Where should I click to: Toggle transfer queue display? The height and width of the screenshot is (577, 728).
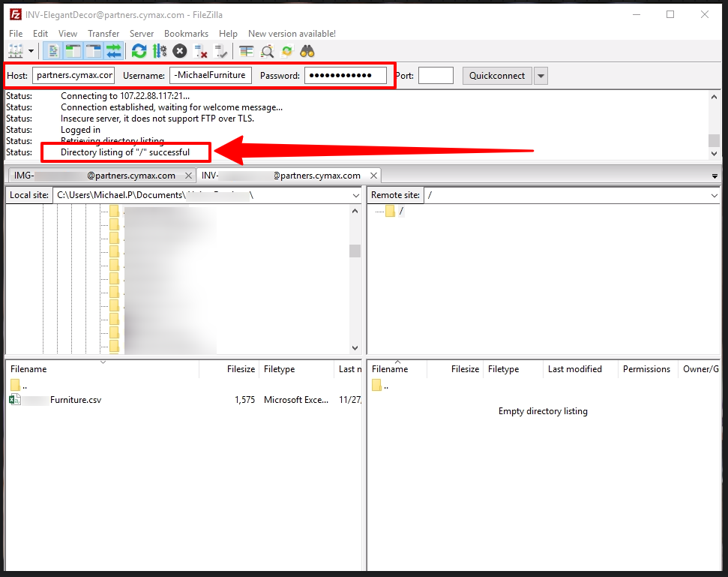tap(114, 51)
